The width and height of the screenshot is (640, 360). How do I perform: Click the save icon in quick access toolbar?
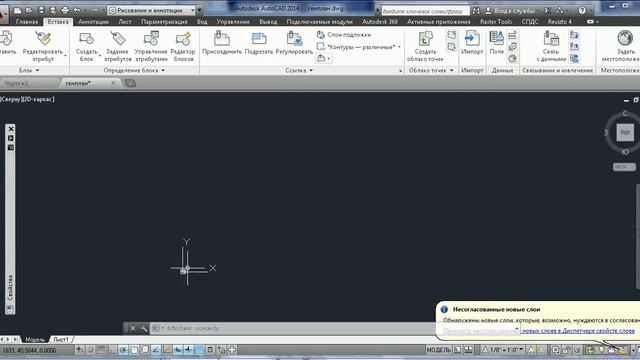(x=41, y=10)
